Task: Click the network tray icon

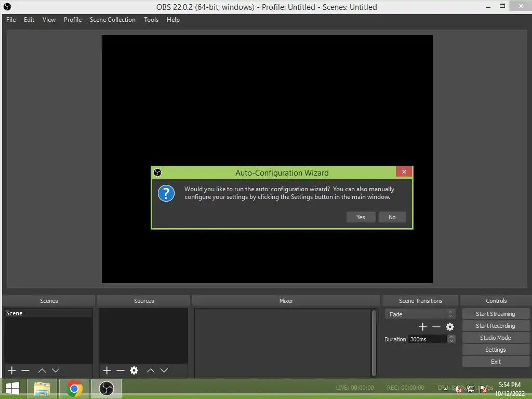Action: pos(471,389)
